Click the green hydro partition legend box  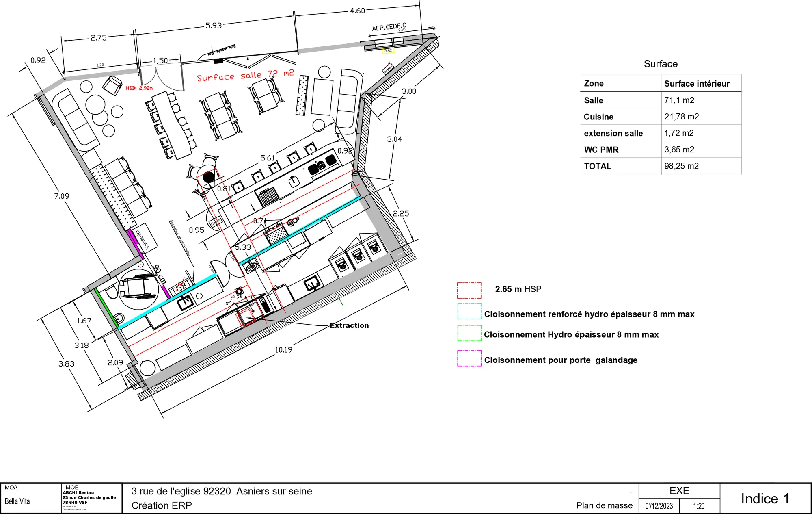pos(469,333)
